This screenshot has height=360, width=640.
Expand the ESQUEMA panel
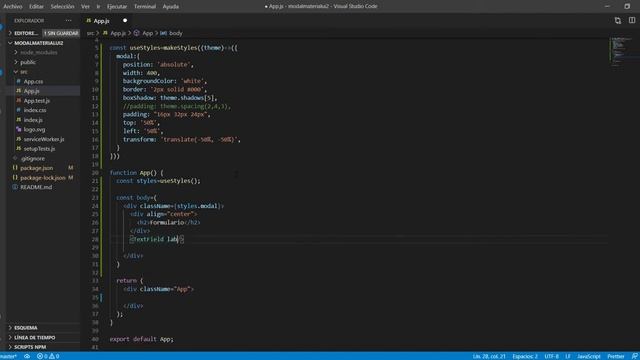point(43,328)
